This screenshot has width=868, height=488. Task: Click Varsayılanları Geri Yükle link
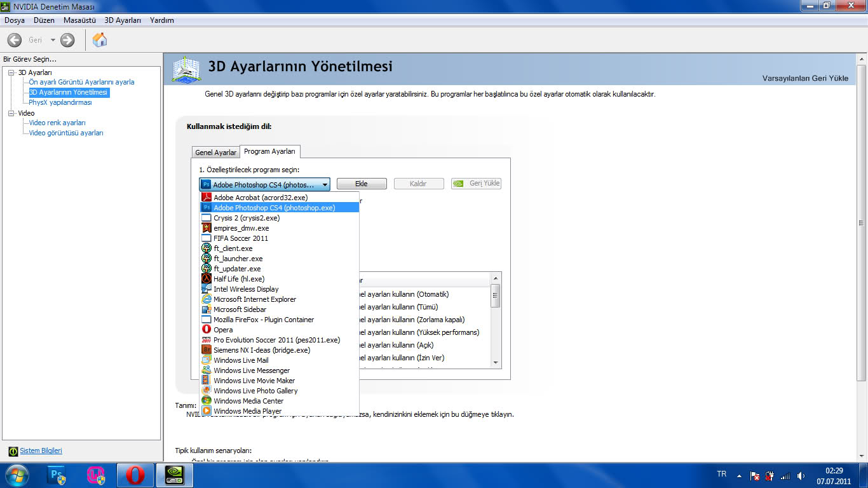point(805,78)
